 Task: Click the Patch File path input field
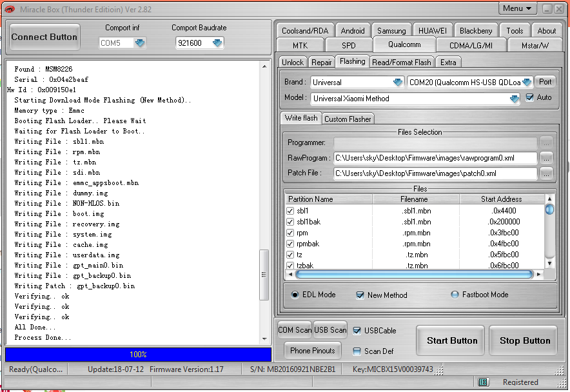pyautogui.click(x=435, y=173)
